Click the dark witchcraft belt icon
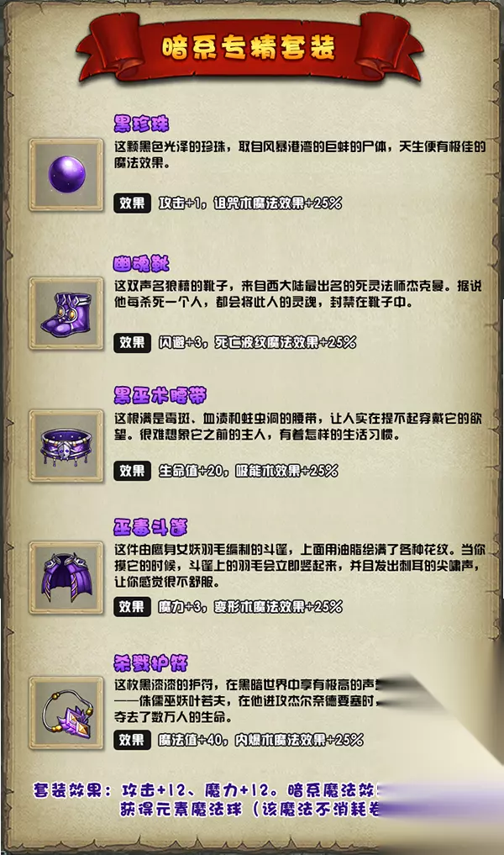This screenshot has height=855, width=504. (x=66, y=446)
